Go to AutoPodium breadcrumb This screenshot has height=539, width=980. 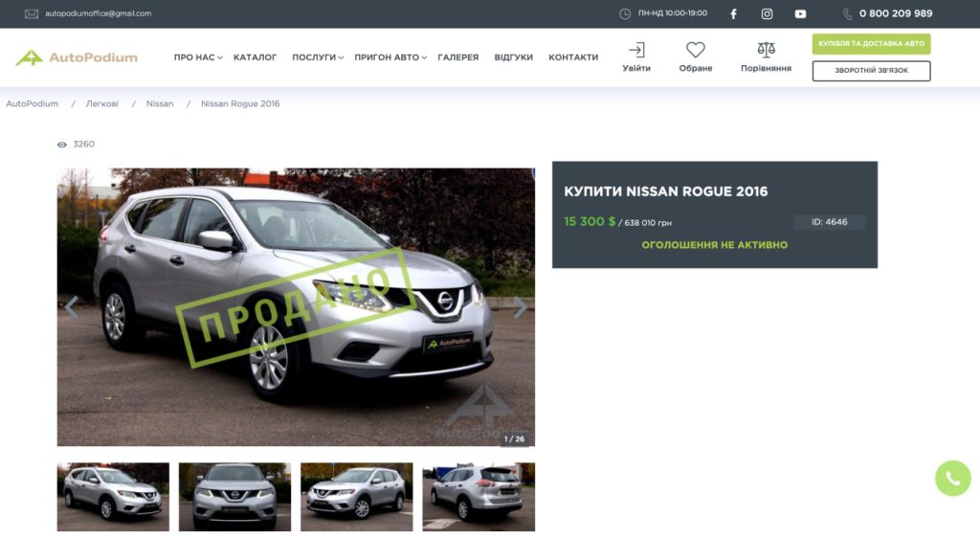pos(32,103)
